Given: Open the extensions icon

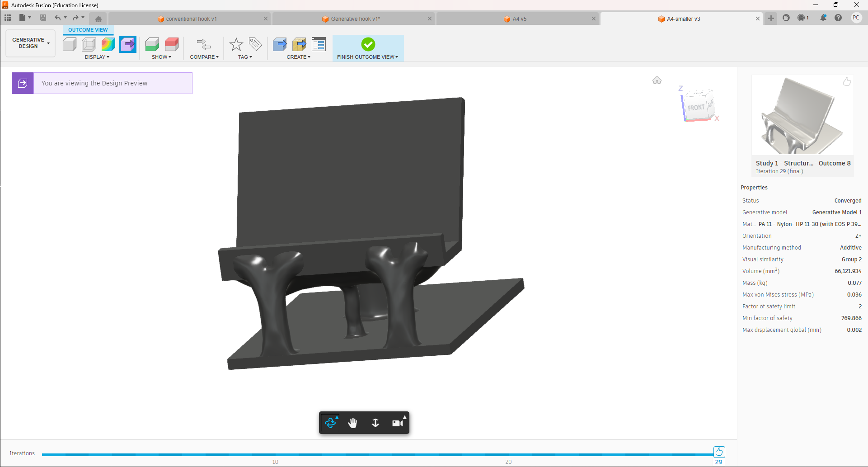Looking at the screenshot, I should (x=786, y=18).
